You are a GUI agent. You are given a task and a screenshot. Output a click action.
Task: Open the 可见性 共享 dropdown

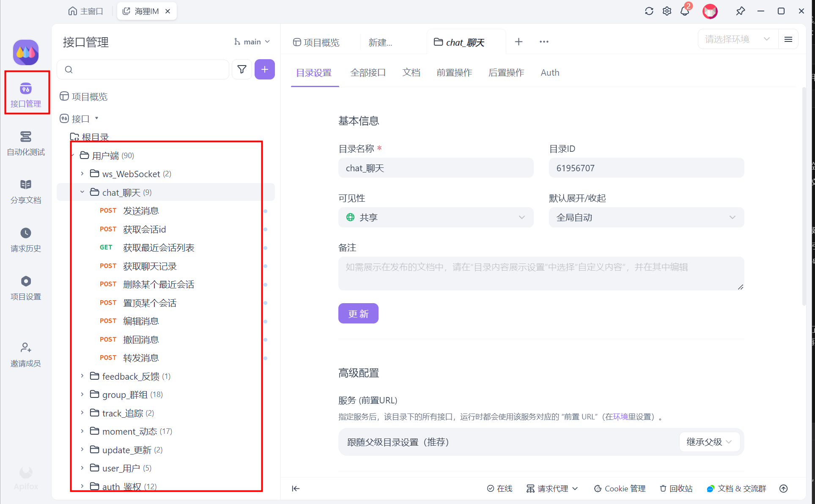coord(436,217)
